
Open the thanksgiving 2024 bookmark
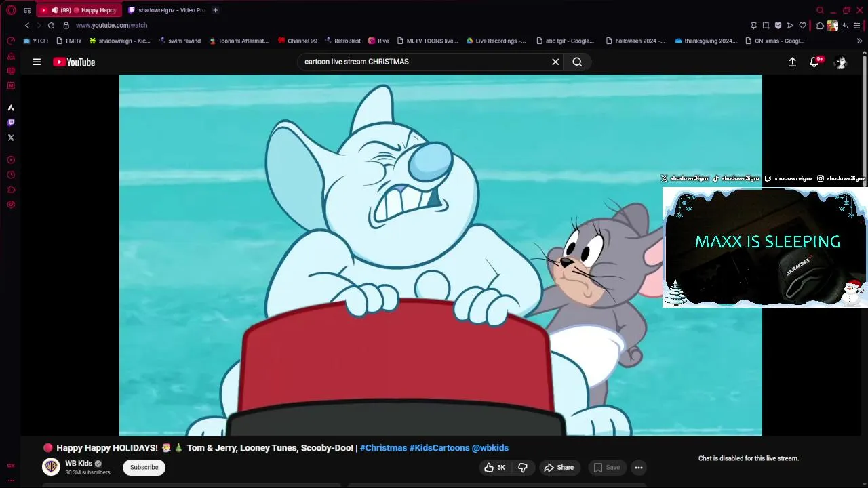point(706,41)
